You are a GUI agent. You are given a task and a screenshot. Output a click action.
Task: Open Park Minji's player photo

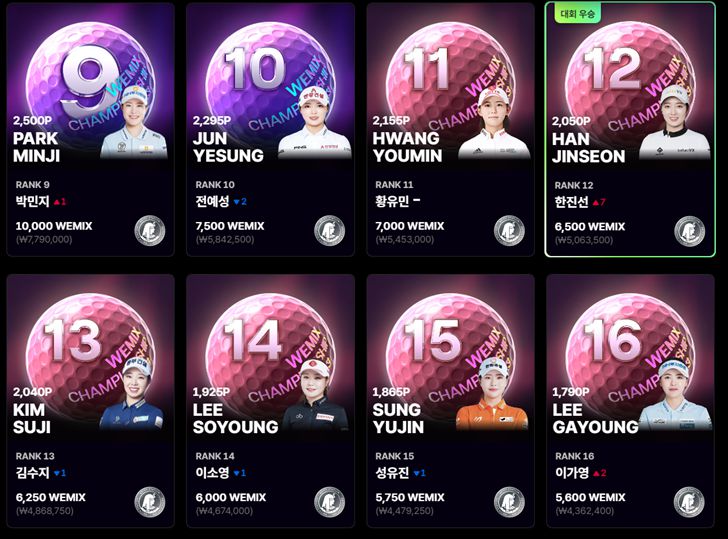click(134, 123)
